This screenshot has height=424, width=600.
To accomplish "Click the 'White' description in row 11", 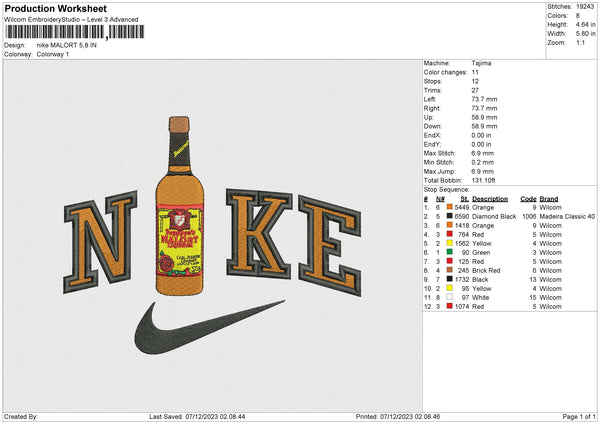I will (x=481, y=297).
